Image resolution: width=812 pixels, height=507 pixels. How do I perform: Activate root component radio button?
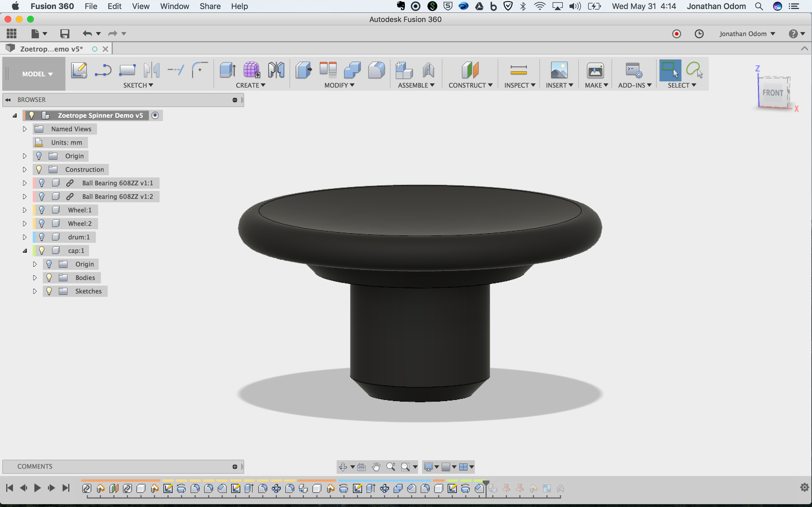pos(155,115)
